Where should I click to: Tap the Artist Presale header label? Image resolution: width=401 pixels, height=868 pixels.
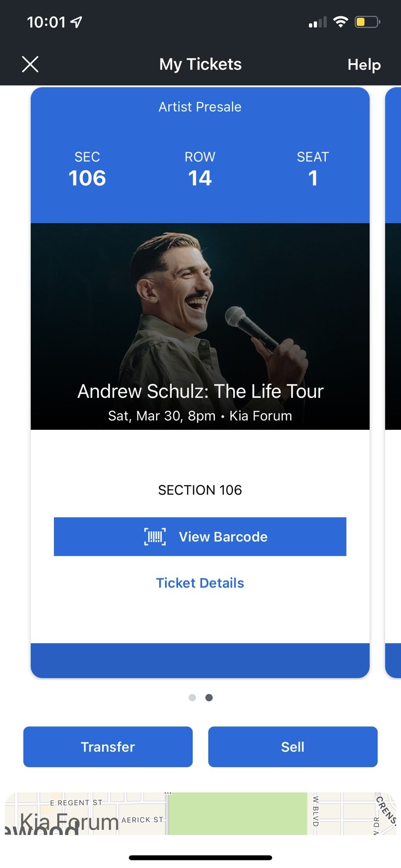(x=200, y=107)
